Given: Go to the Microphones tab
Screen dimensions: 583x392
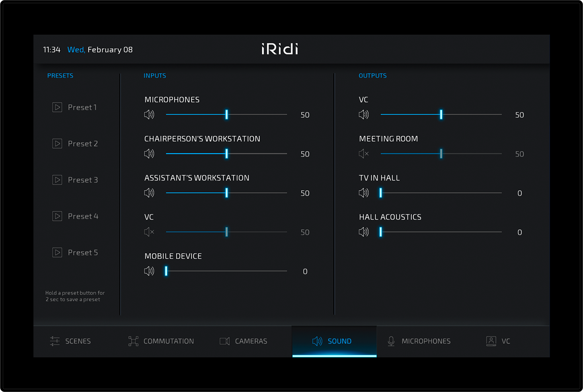Looking at the screenshot, I should pos(419,341).
